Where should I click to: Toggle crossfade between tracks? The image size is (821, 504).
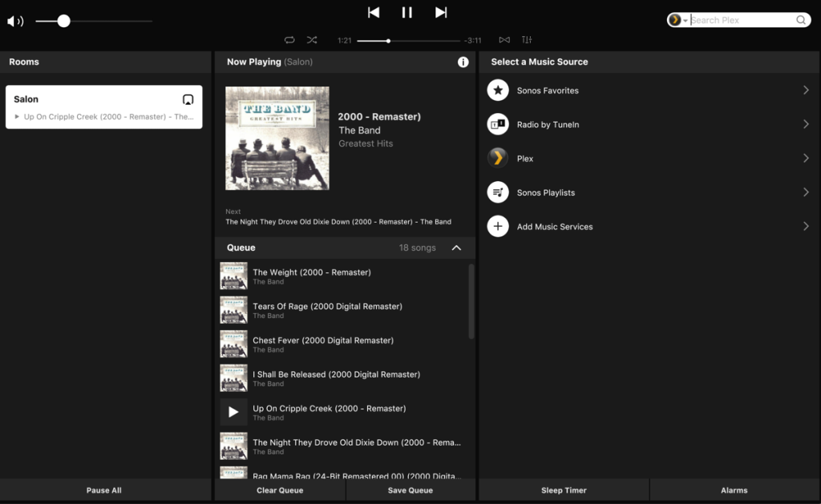[504, 40]
